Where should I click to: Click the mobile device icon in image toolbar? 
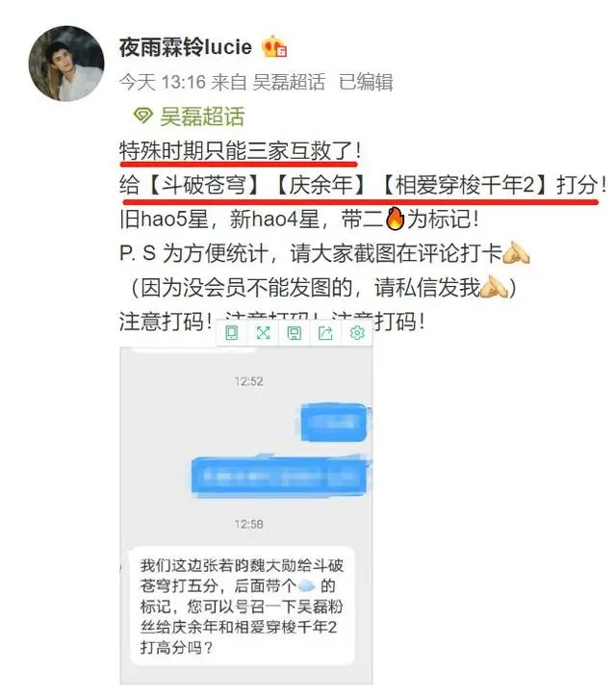(232, 333)
